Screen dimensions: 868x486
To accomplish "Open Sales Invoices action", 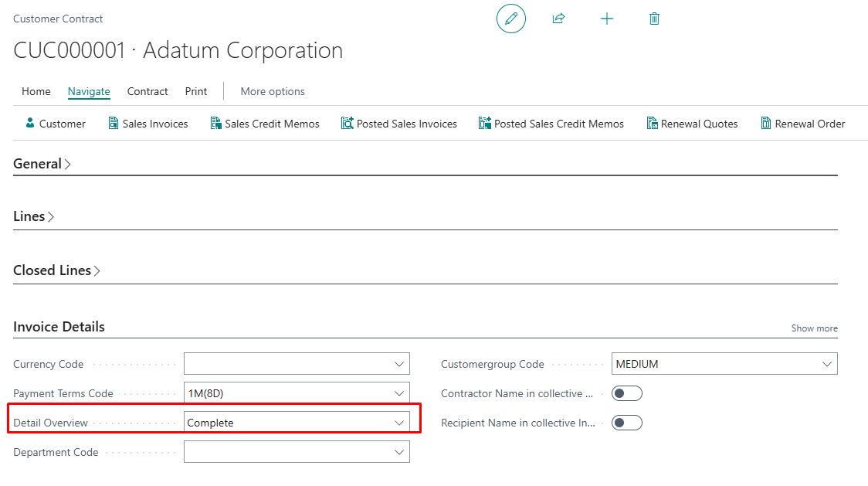I will click(147, 124).
